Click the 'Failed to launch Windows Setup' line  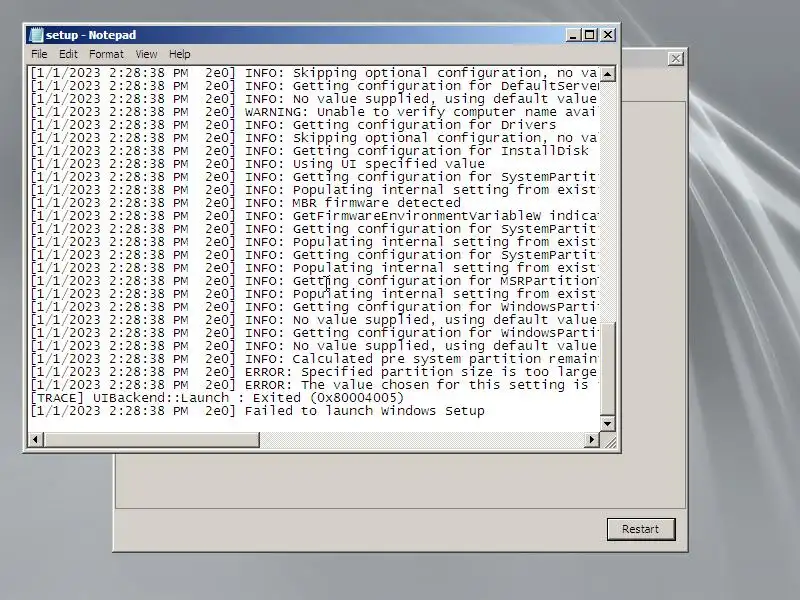tap(258, 411)
